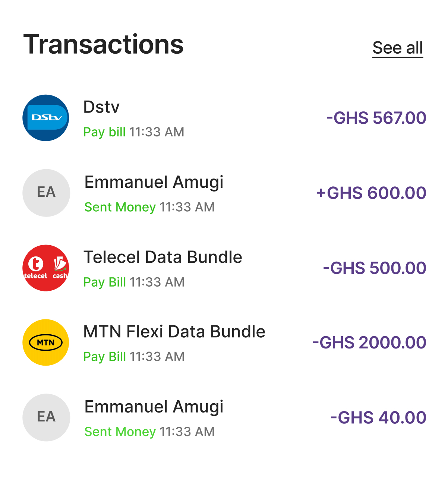This screenshot has height=483, width=448.
Task: Open the MTN Flexi Data Bundle entry
Action: tap(174, 332)
